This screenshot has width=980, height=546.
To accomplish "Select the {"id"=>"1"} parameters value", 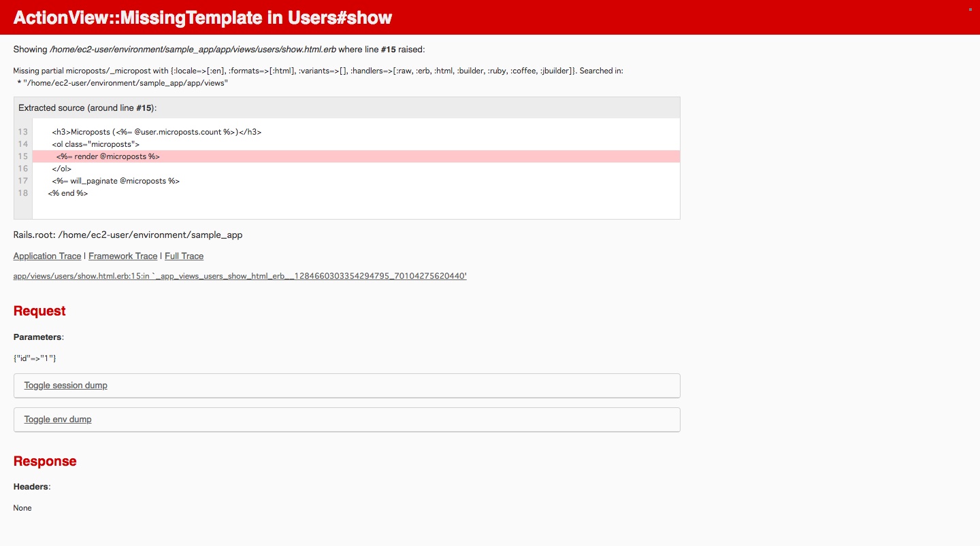I will pyautogui.click(x=35, y=358).
